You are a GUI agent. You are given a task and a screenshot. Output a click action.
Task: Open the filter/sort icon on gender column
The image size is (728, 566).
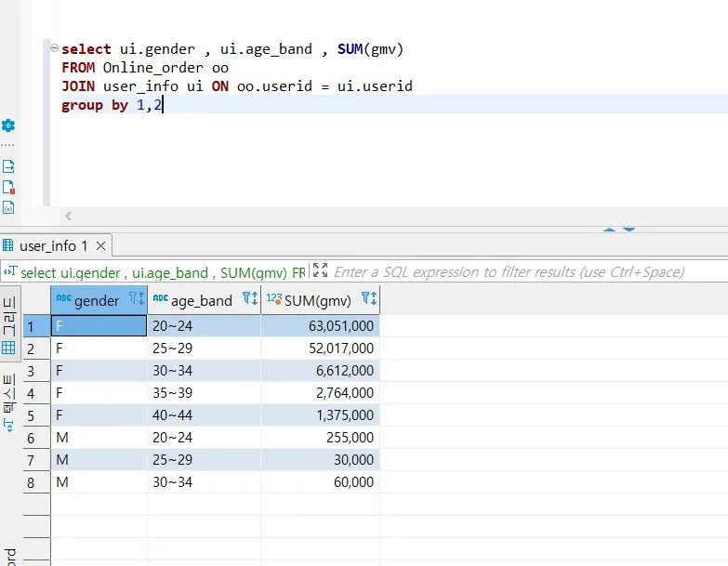137,298
